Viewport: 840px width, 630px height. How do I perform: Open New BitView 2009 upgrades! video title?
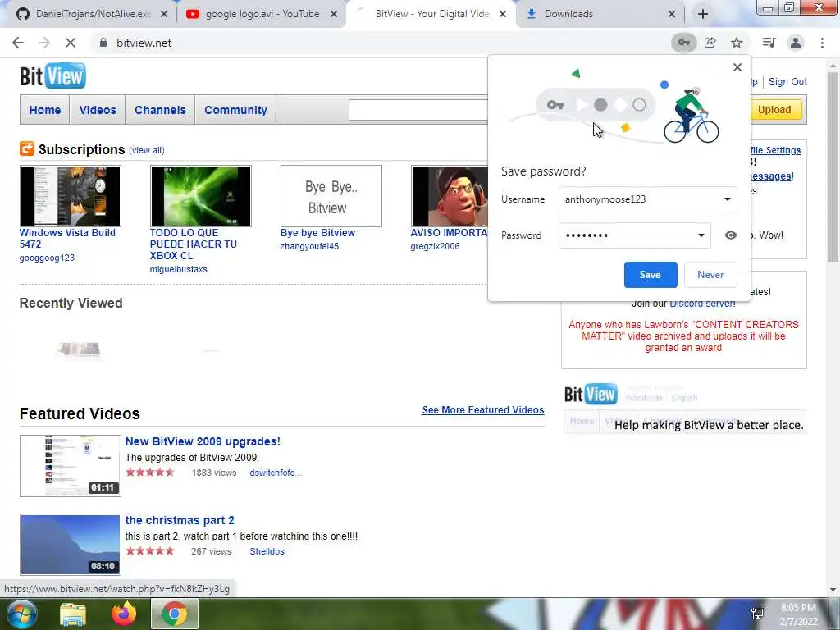pyautogui.click(x=203, y=441)
